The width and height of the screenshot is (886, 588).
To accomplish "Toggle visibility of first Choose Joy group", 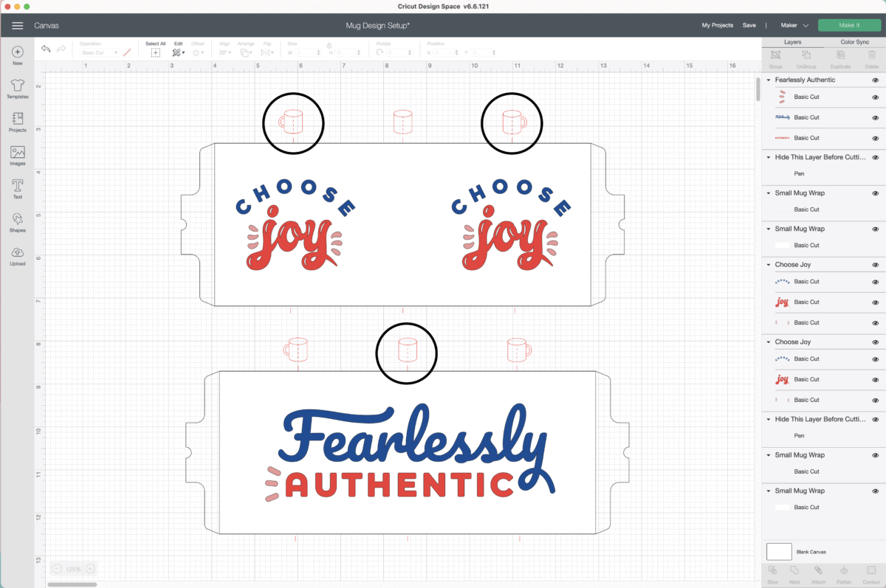I will (x=875, y=265).
